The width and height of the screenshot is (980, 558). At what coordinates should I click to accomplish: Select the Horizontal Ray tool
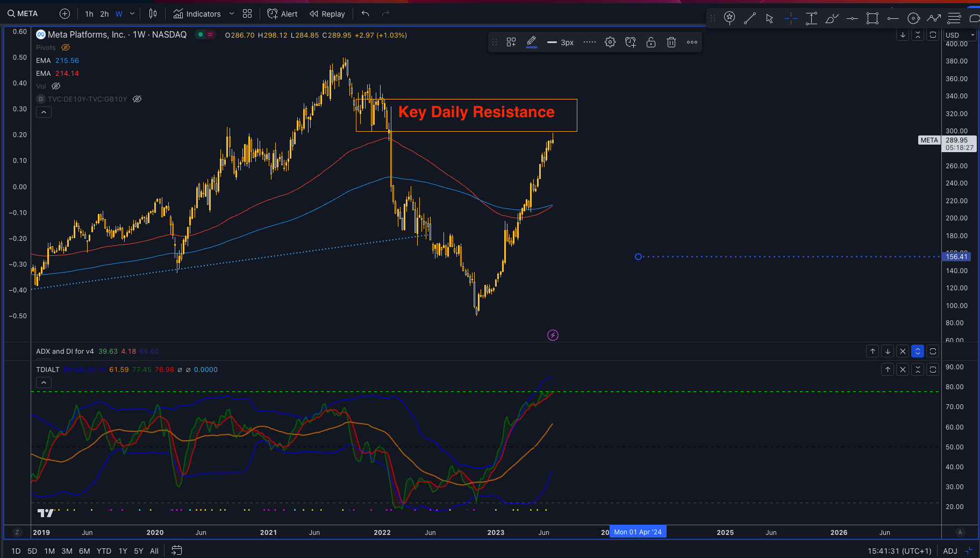click(x=893, y=18)
